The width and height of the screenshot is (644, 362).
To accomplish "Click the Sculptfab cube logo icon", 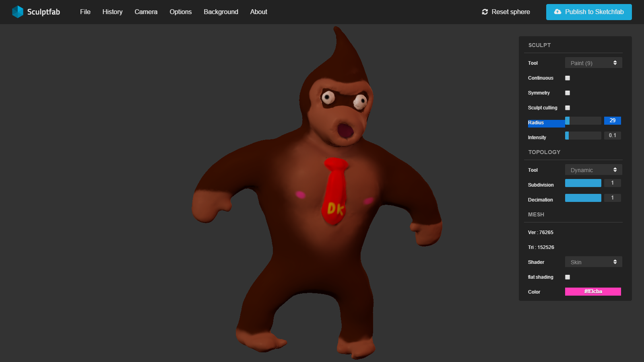I will point(18,12).
